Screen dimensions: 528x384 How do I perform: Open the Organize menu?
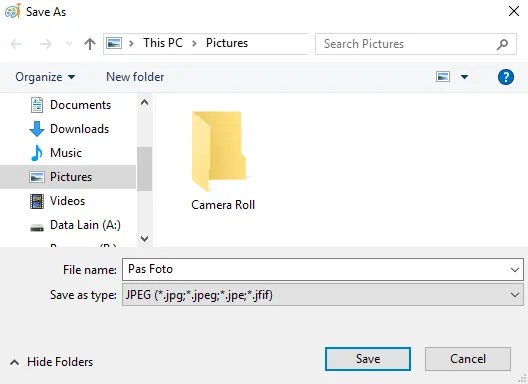(x=45, y=77)
